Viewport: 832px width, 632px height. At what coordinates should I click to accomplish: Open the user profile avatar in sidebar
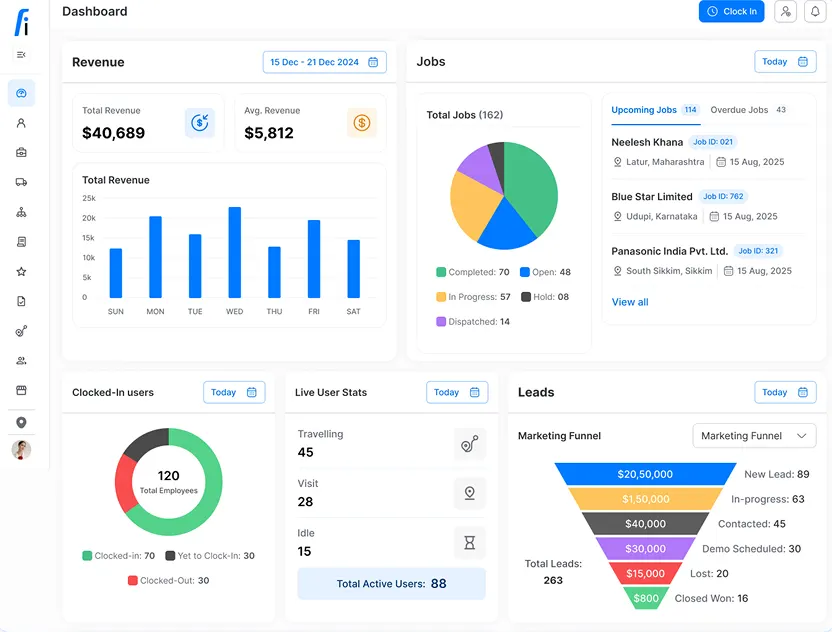click(x=21, y=450)
